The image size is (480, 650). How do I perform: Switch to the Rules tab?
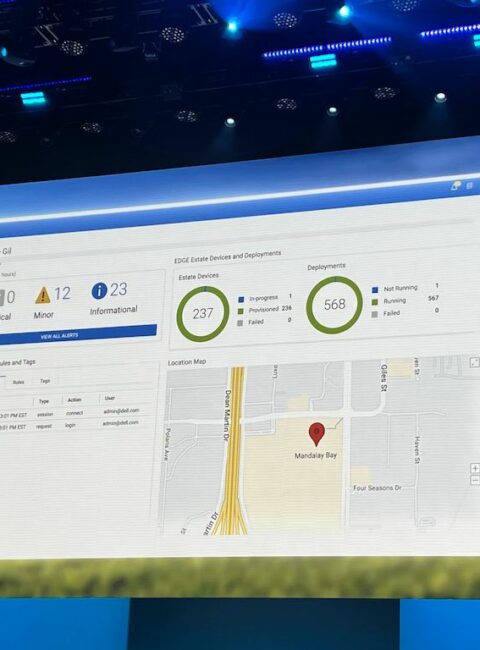click(x=18, y=382)
